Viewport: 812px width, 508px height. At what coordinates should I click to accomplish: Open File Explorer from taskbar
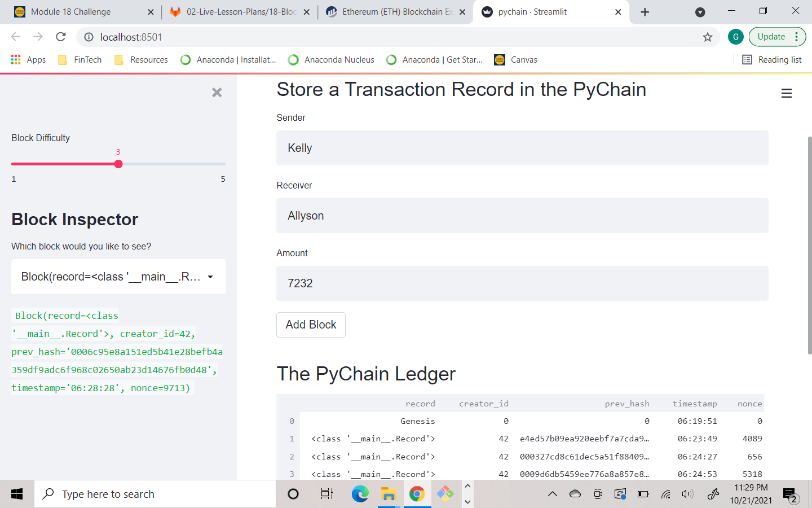(x=389, y=494)
